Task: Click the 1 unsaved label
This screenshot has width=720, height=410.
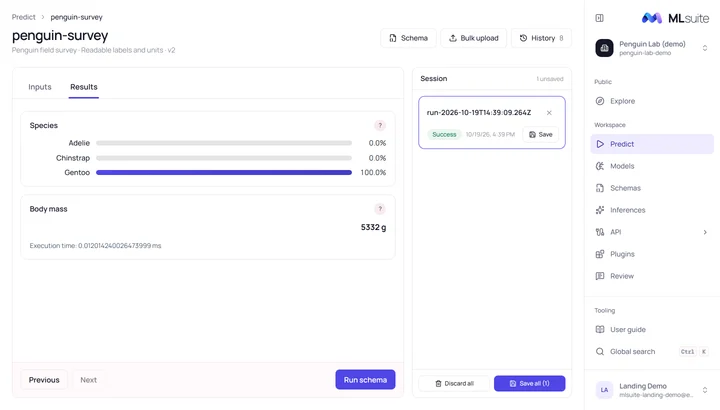Action: (x=550, y=79)
